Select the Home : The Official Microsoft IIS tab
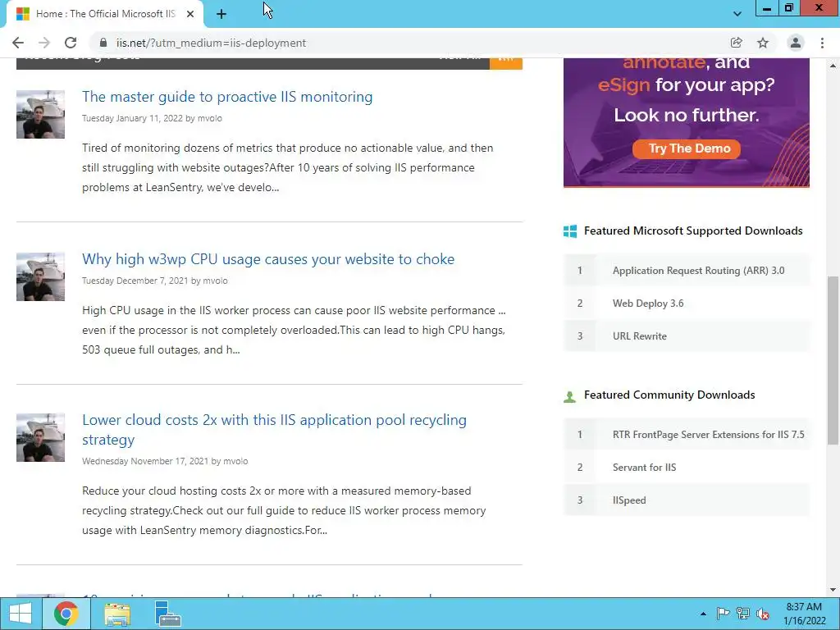840x630 pixels. pos(105,14)
